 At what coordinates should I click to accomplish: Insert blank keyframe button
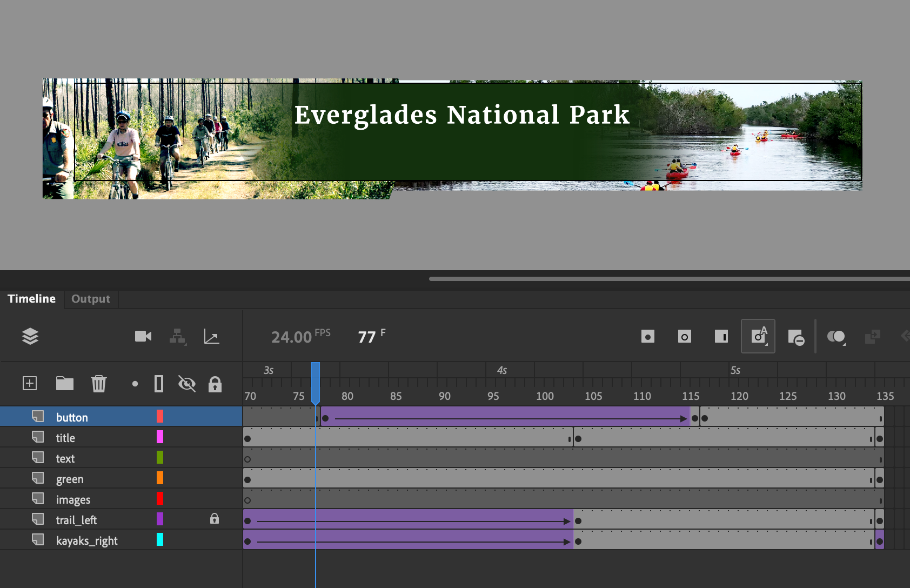click(x=684, y=336)
